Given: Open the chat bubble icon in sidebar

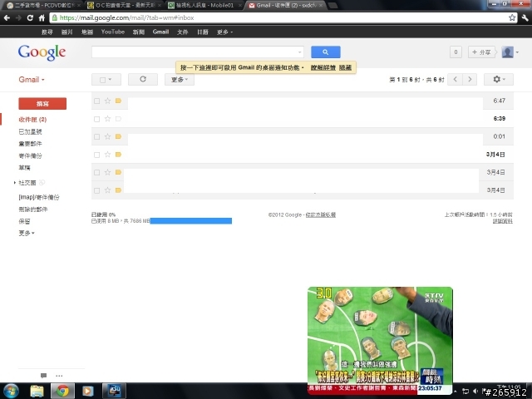Looking at the screenshot, I should coord(43,376).
